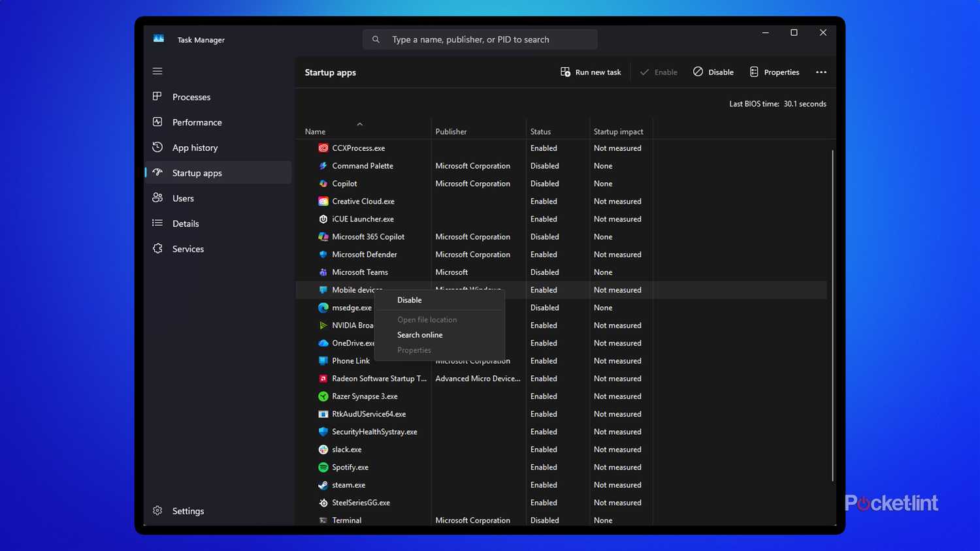Select Processes in the sidebar
Image resolution: width=980 pixels, height=551 pixels.
point(191,97)
